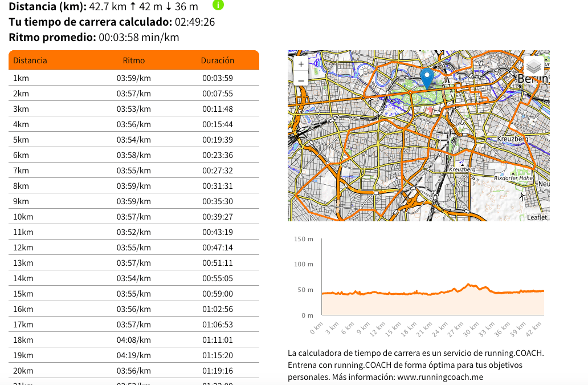Click the Berlin city label on map

pos(533,79)
